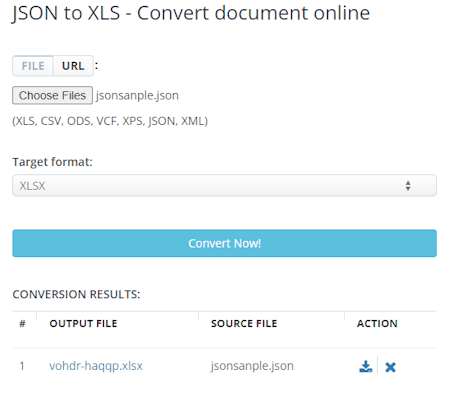Click the JSON to XLS page title
Viewport: 450px width, 402px height.
pos(191,13)
